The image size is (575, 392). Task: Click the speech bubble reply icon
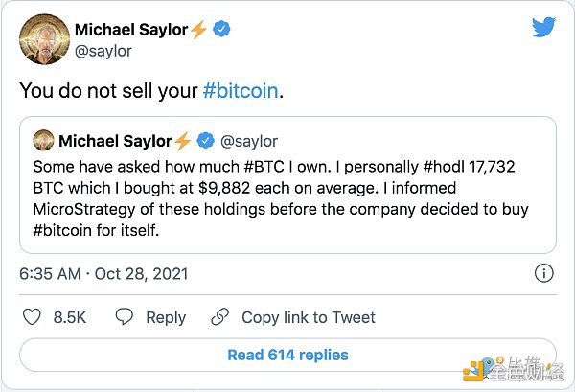124,317
